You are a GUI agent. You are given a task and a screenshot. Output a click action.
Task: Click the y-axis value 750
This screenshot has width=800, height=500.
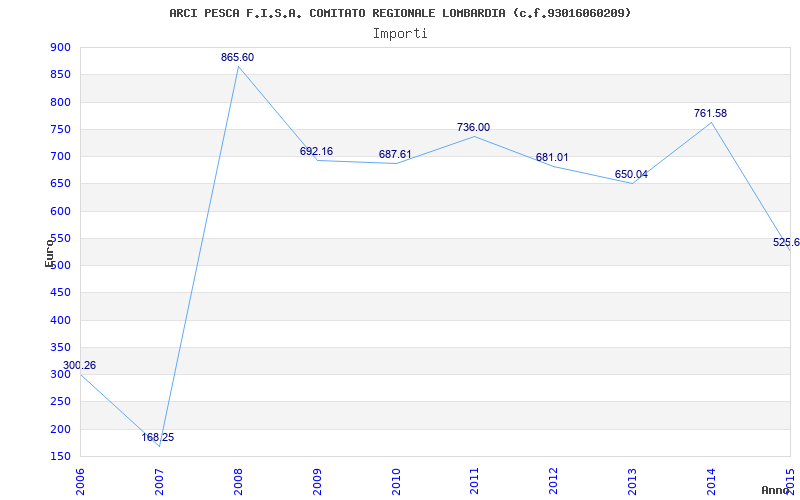60,129
